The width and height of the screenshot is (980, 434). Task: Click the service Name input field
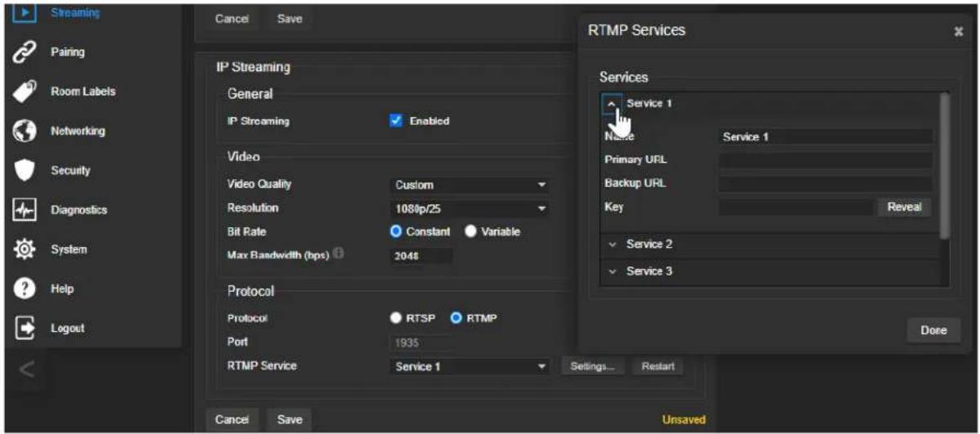click(825, 136)
